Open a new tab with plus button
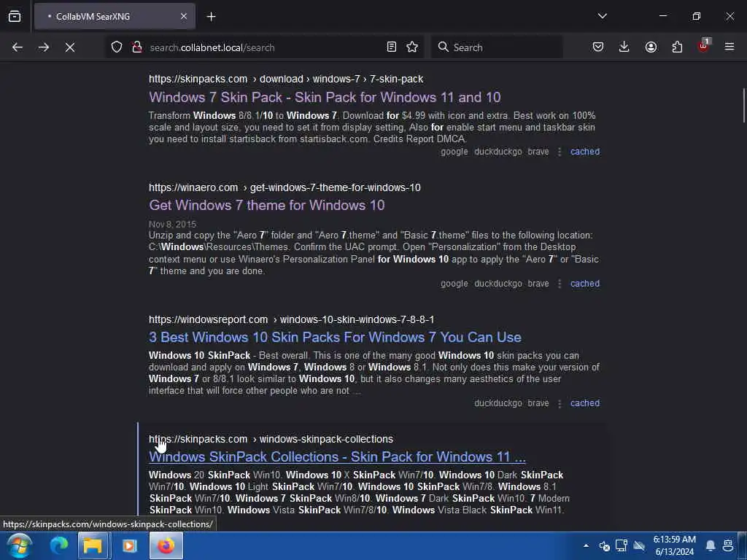The width and height of the screenshot is (747, 560). point(211,17)
